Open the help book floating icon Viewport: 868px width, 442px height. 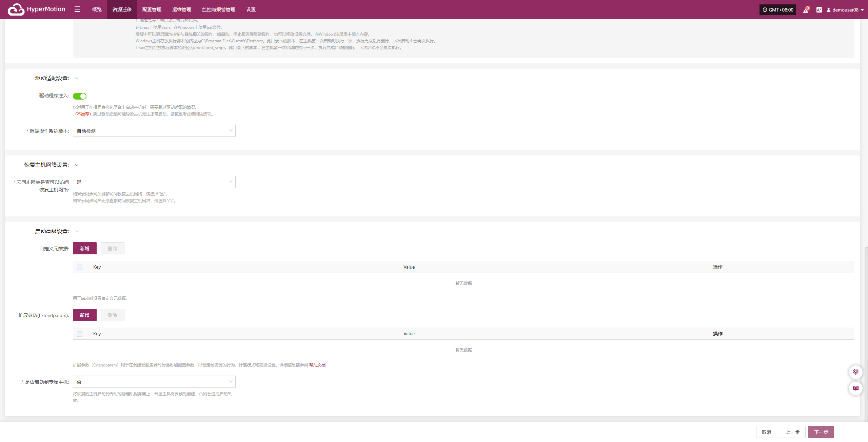click(855, 388)
